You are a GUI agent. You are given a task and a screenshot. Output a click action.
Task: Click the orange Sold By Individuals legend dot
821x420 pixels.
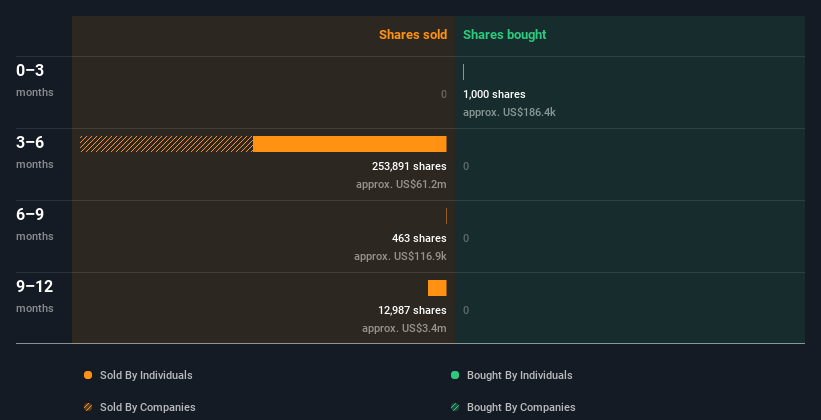[x=88, y=375]
